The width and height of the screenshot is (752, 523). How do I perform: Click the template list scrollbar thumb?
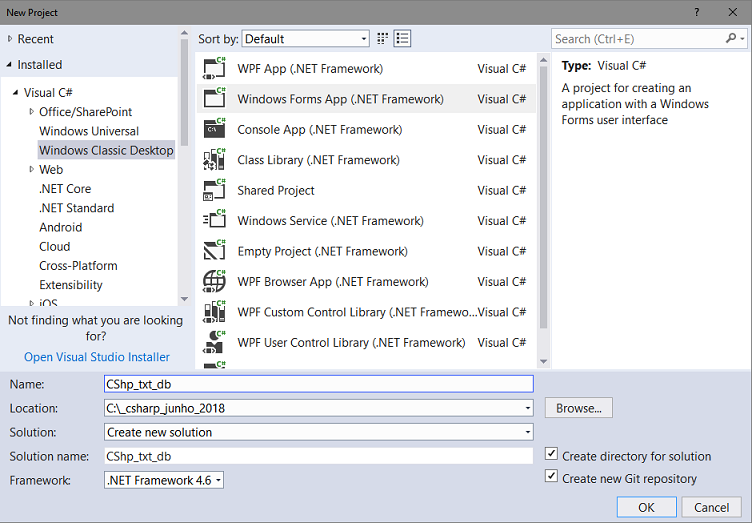[543, 197]
